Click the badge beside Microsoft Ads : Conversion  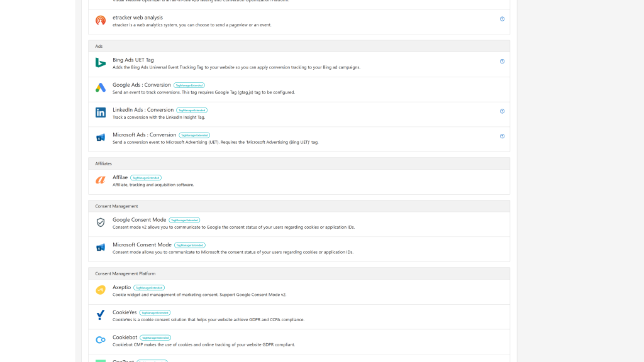point(194,136)
